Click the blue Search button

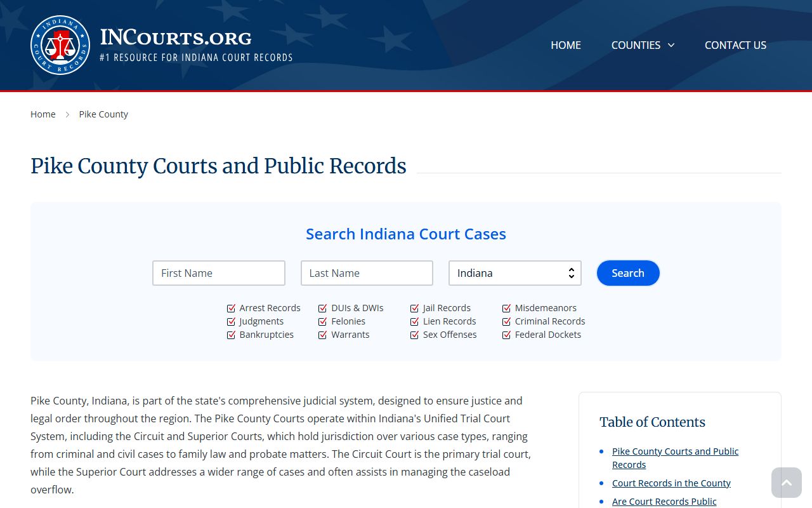click(628, 273)
